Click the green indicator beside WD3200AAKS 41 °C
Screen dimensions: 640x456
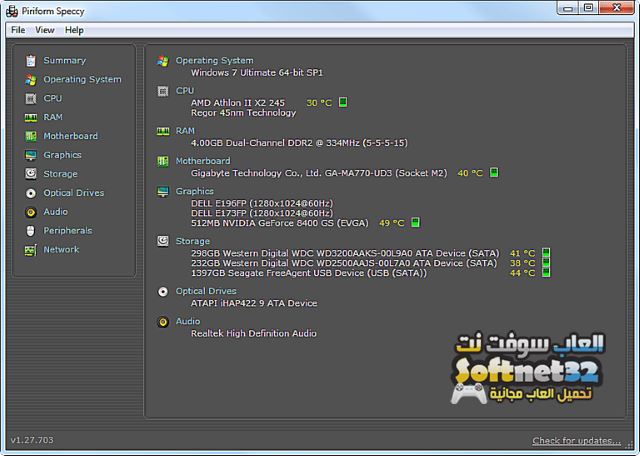coord(546,253)
